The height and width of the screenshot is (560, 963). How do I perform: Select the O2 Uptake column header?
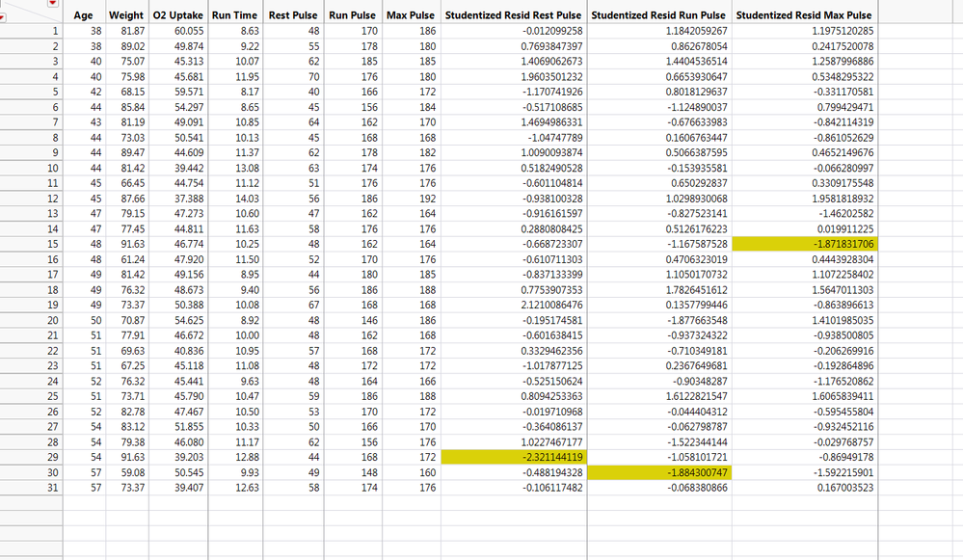[x=178, y=15]
